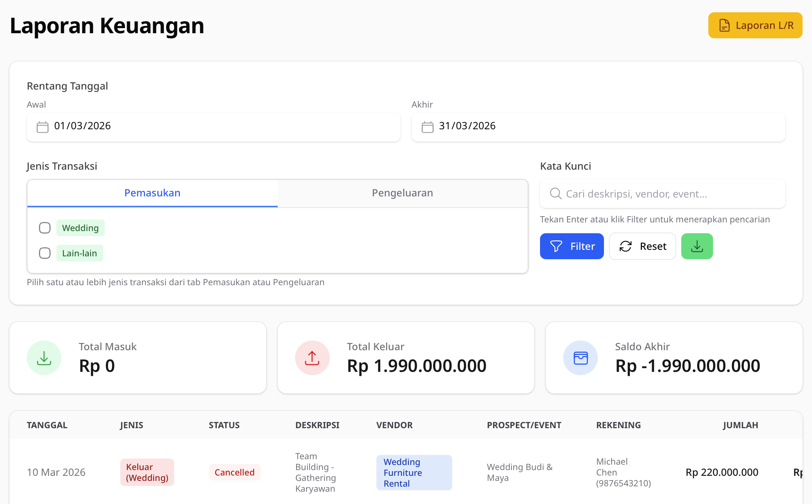Click the calendar icon in the Awal date field
The image size is (812, 504).
42,127
